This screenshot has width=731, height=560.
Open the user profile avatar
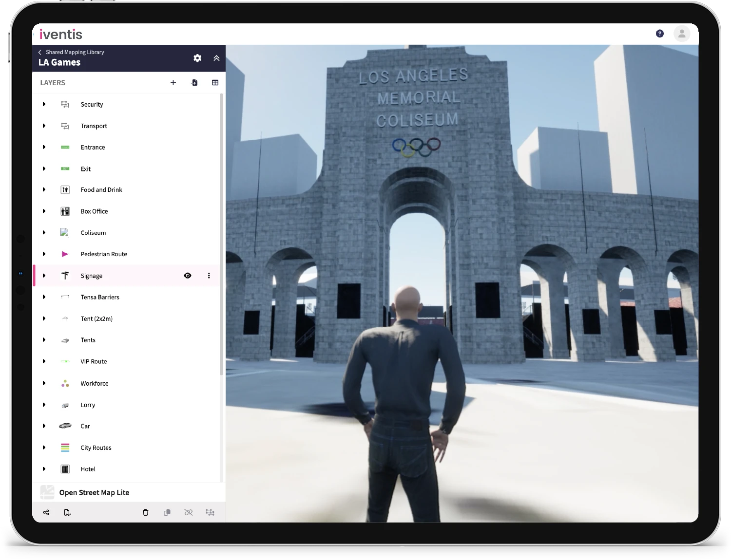(x=682, y=34)
